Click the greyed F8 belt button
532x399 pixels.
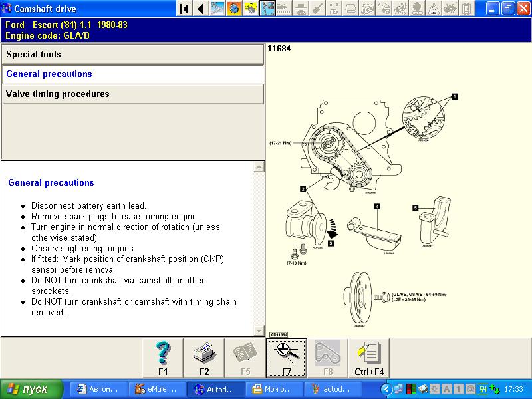coord(328,358)
